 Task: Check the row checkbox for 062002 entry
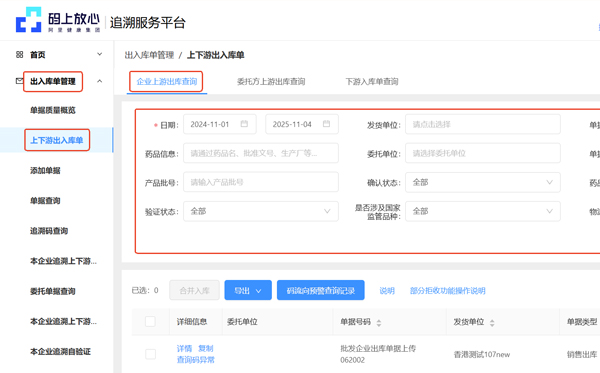(x=150, y=354)
